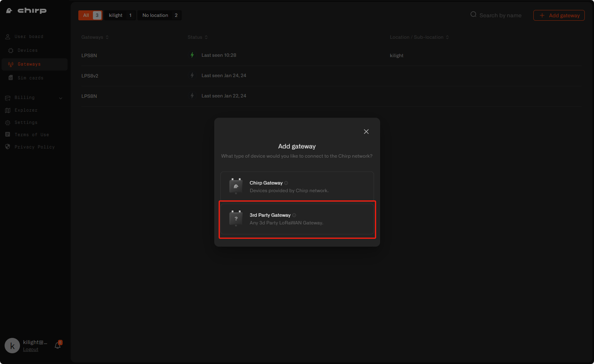Open Devices in the sidebar

coord(28,51)
